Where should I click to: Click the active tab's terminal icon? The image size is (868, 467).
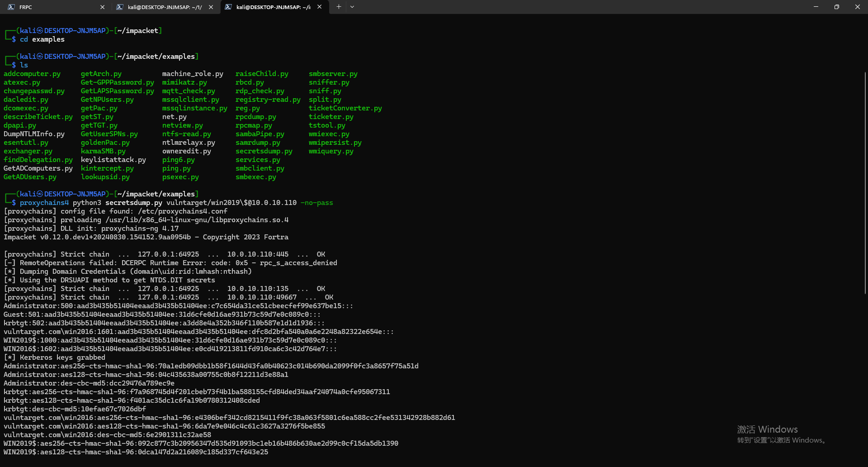tap(228, 7)
